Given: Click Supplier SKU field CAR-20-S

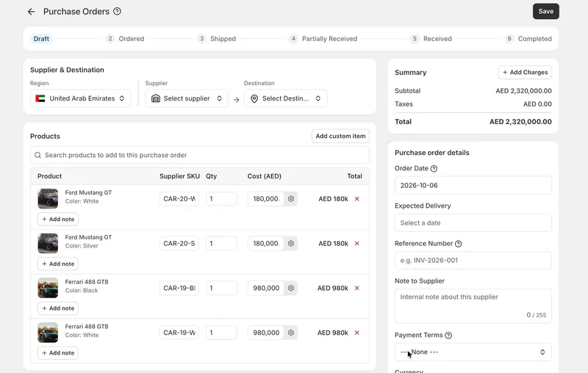Looking at the screenshot, I should (x=179, y=244).
